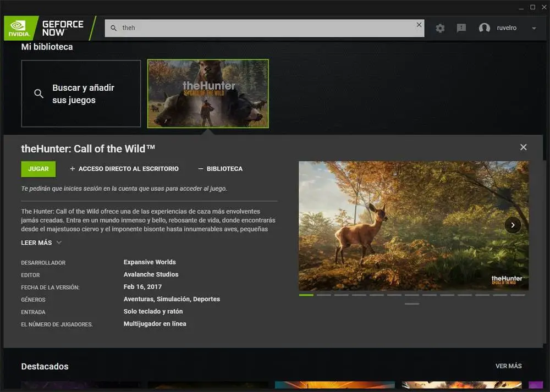This screenshot has height=392, width=550.
Task: Select the lone indicator on the lower row
Action: pos(412,304)
